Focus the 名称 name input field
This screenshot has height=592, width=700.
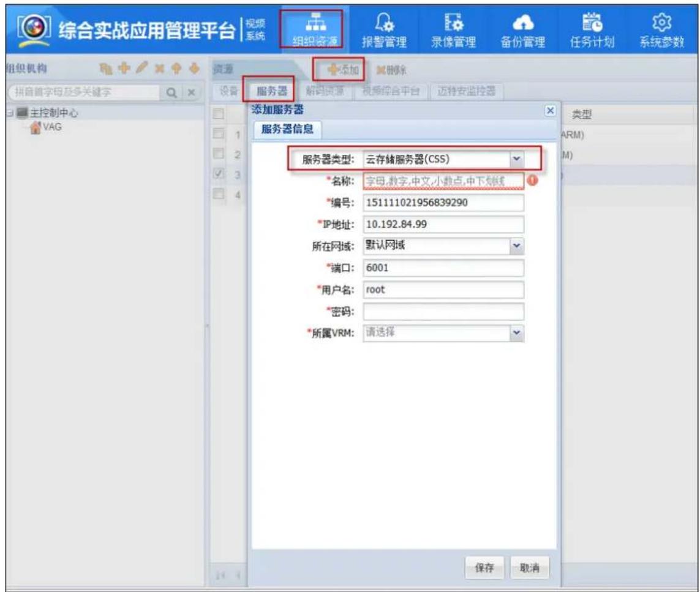click(x=443, y=181)
